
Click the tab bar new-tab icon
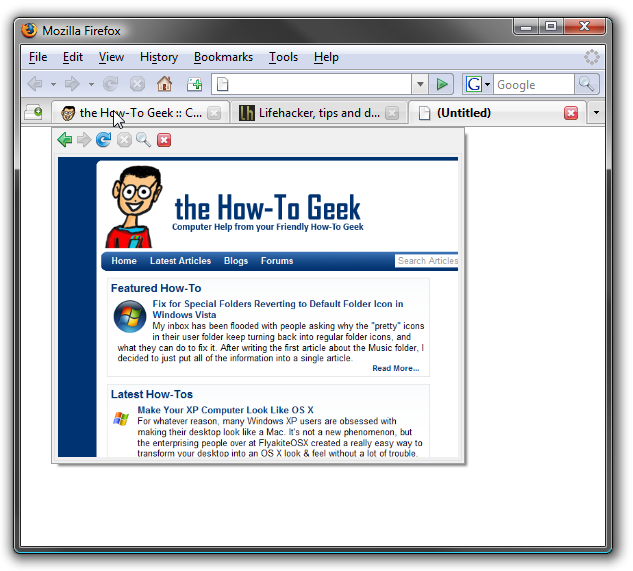coord(33,112)
